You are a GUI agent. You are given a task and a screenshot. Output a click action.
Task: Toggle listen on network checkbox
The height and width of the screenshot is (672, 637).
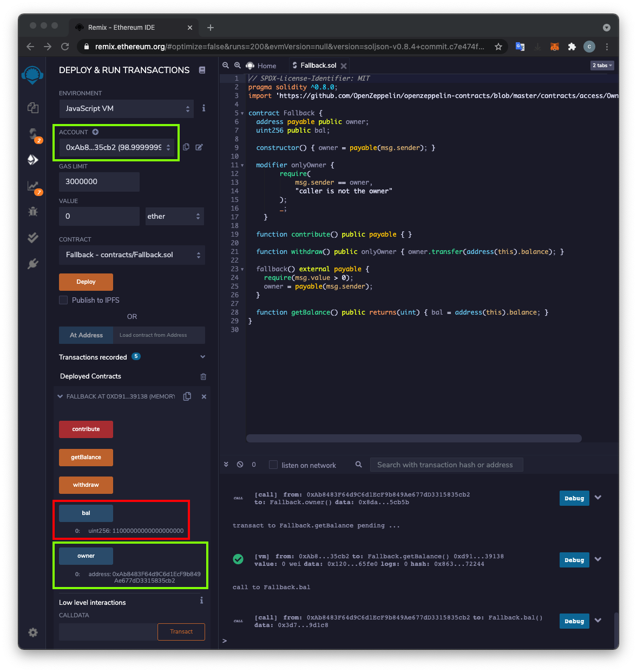pyautogui.click(x=273, y=465)
